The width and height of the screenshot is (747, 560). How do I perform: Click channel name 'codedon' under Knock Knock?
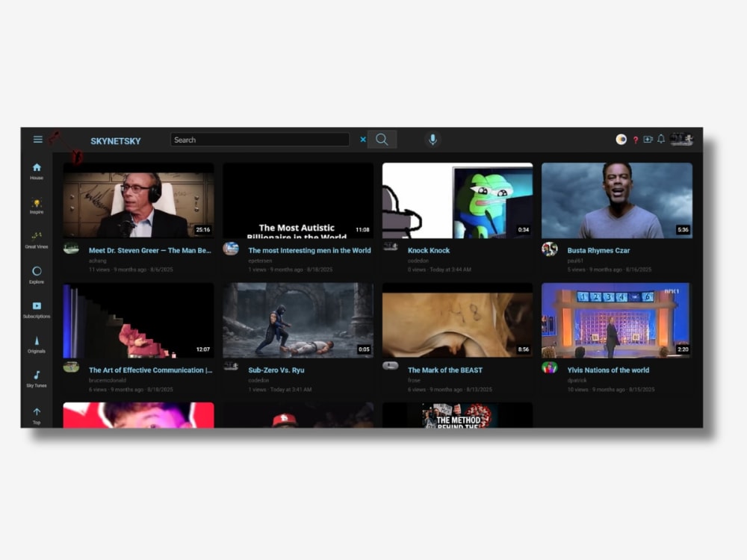418,261
